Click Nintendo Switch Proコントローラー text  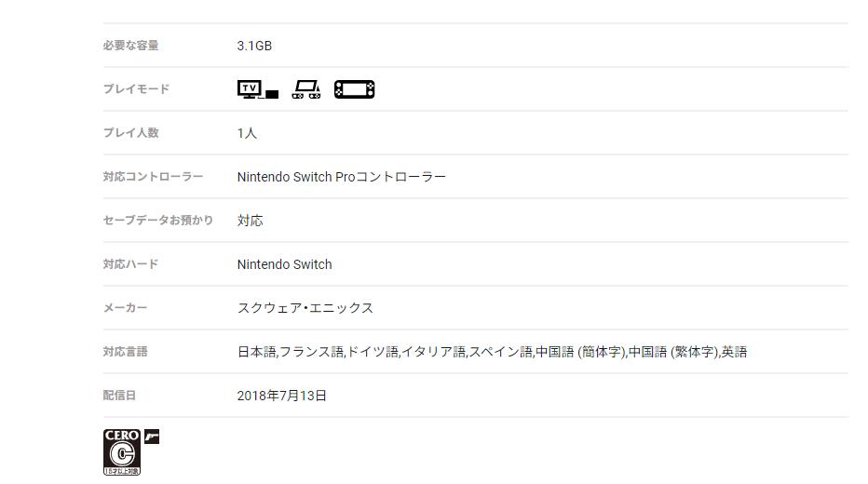click(x=341, y=177)
